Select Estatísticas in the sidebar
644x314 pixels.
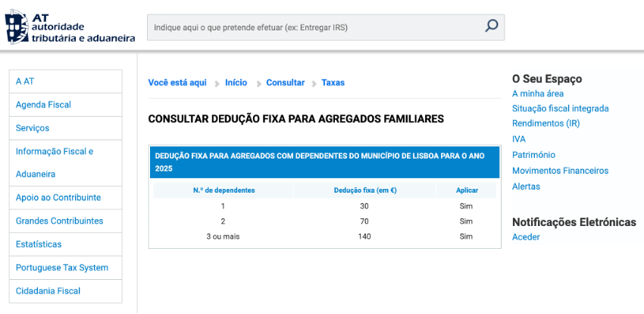pyautogui.click(x=39, y=244)
